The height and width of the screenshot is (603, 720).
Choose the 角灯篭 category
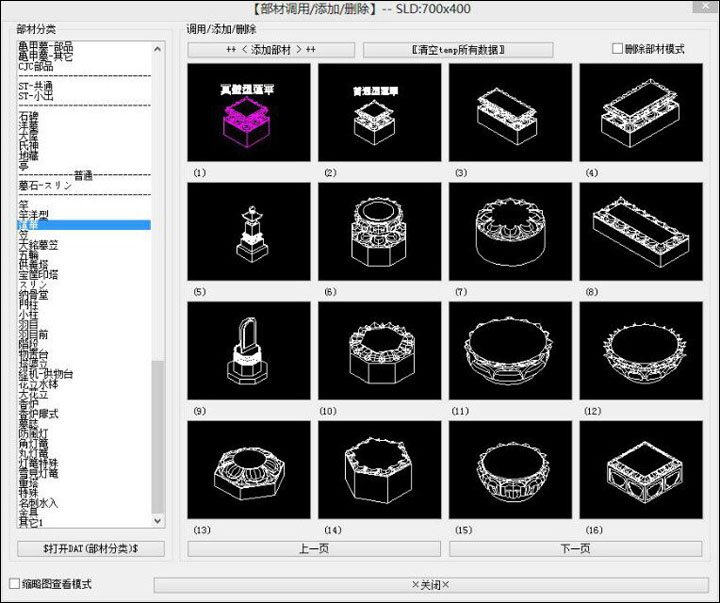(33, 444)
